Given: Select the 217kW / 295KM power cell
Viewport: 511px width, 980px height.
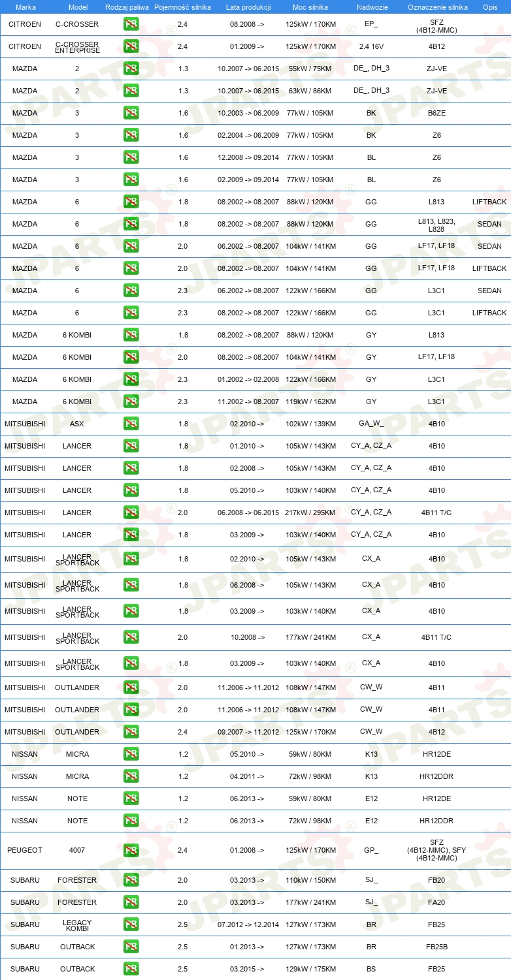Looking at the screenshot, I should pos(310,513).
